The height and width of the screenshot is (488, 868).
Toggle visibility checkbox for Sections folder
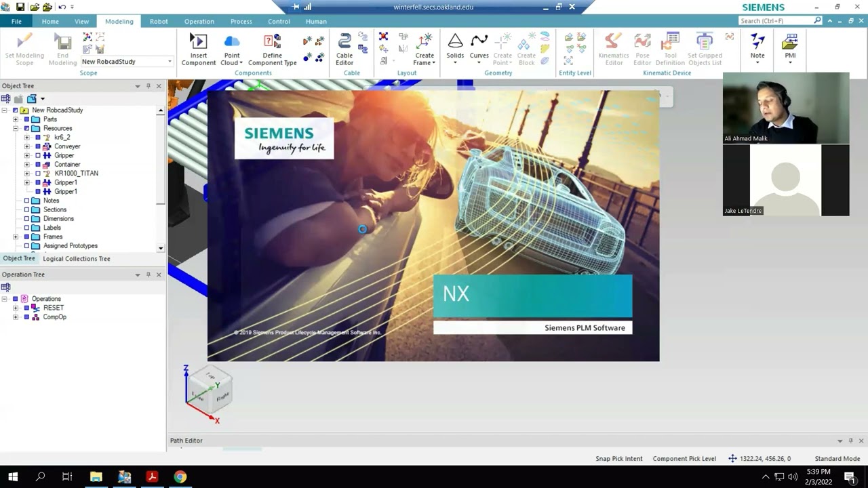click(x=26, y=210)
